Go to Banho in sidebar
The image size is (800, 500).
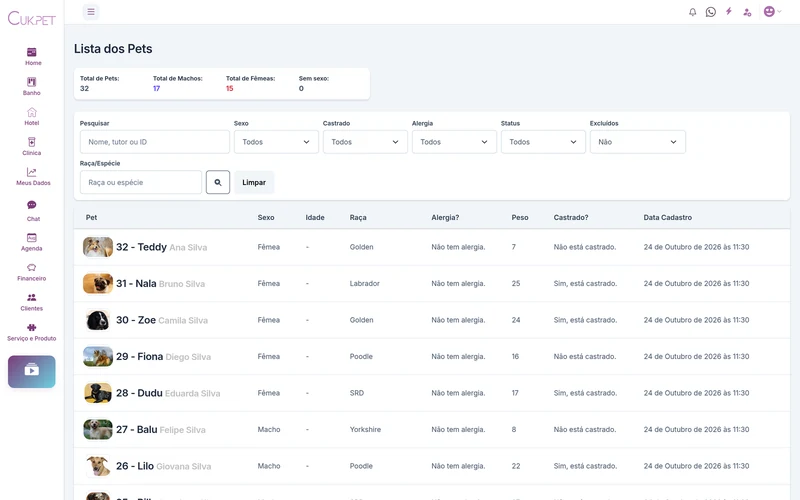[32, 86]
